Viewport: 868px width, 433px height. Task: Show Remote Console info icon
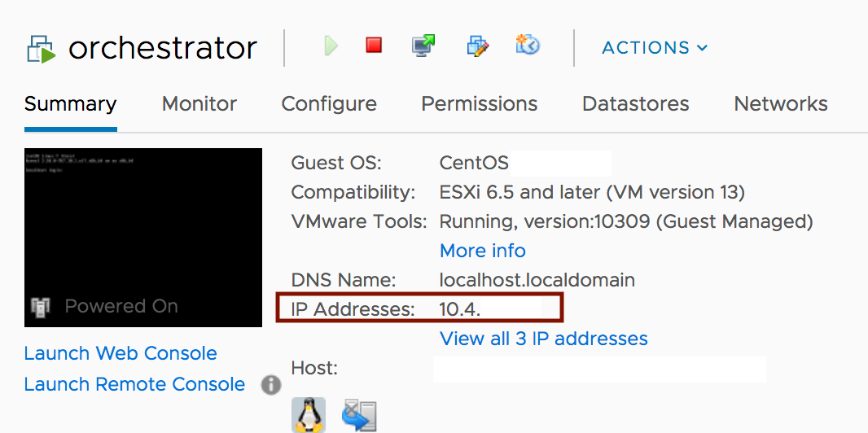click(270, 385)
